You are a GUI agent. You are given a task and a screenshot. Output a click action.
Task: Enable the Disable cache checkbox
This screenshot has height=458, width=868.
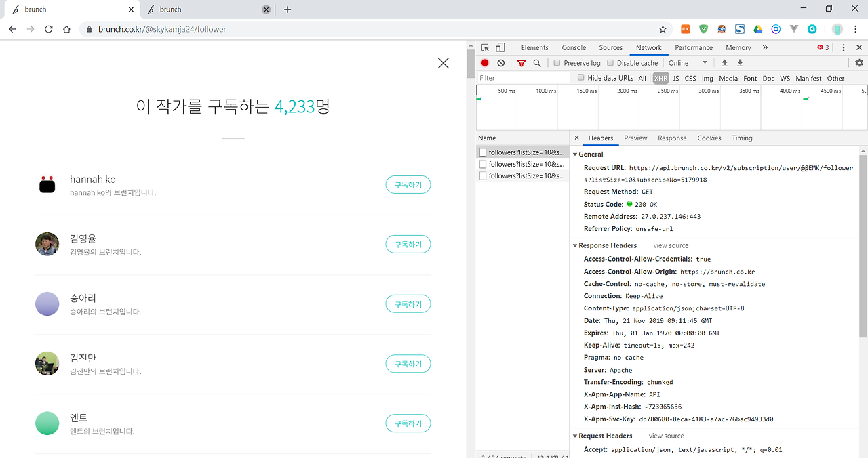[610, 63]
